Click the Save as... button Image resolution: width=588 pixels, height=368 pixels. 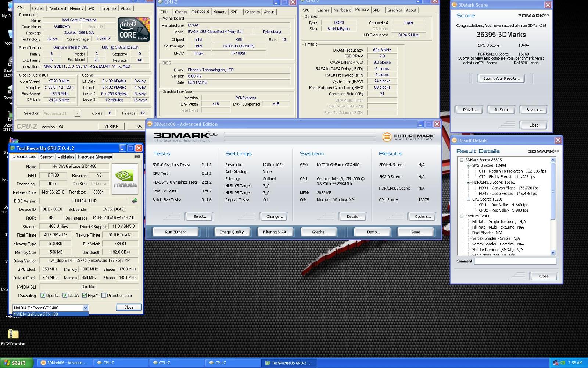pos(534,110)
